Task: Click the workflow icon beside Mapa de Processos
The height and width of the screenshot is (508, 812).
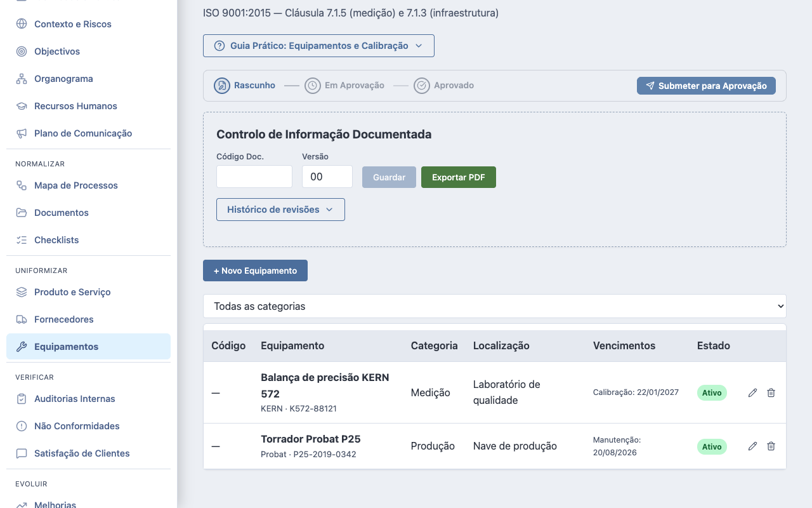Action: coord(22,185)
